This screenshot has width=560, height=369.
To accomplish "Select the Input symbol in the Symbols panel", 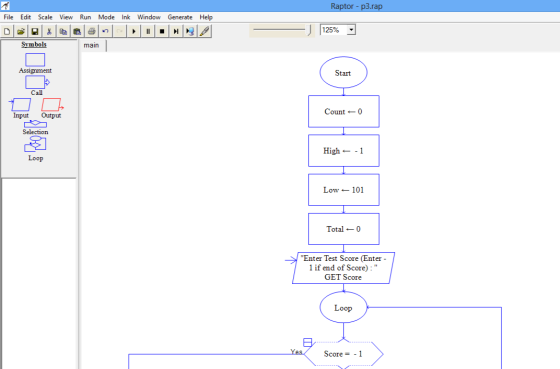I will [20, 105].
